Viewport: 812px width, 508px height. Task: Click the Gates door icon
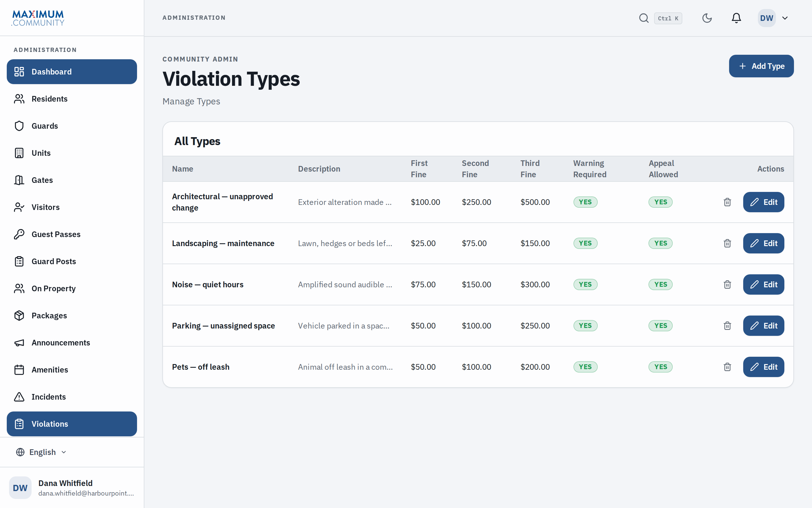[19, 180]
